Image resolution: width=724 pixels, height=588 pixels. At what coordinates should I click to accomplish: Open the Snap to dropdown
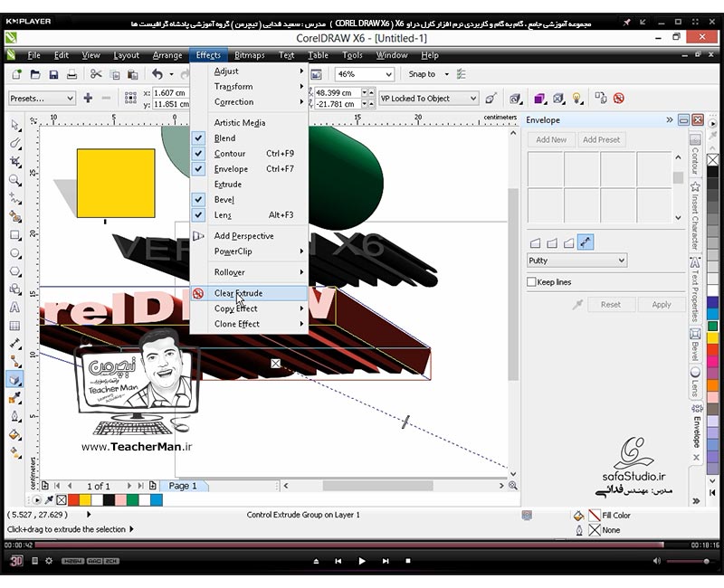[x=428, y=74]
